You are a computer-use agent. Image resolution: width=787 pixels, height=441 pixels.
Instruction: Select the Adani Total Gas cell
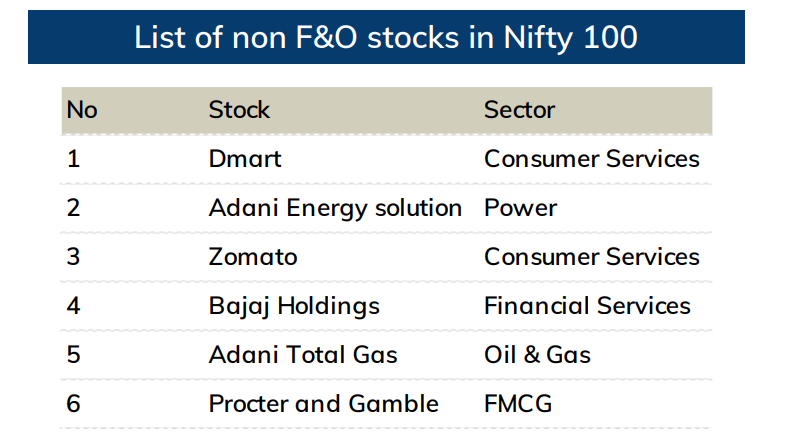303,354
